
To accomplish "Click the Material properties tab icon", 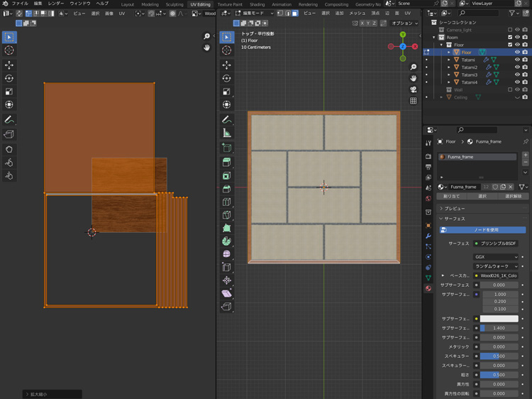I will [428, 289].
